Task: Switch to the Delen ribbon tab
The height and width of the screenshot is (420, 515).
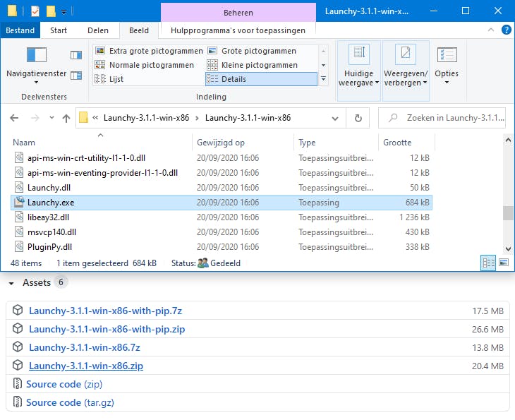Action: (97, 30)
